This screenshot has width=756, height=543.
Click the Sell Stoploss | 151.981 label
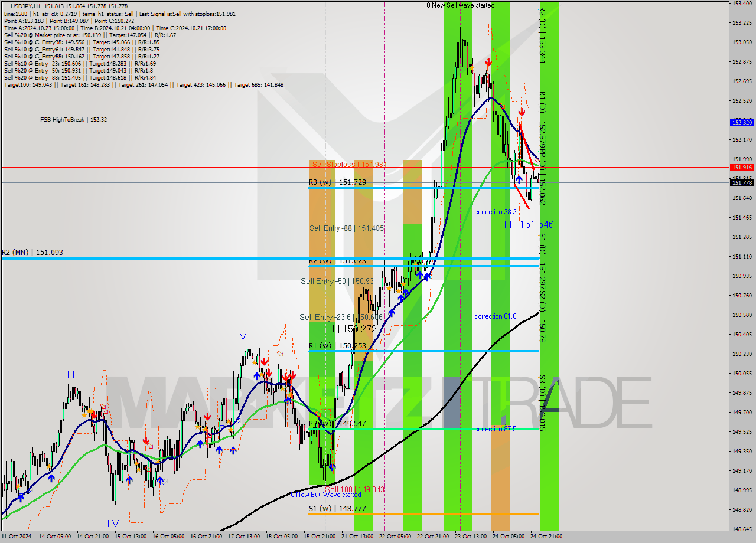[x=349, y=164]
